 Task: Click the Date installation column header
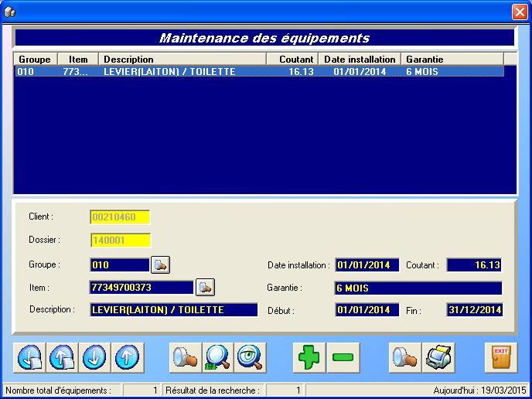tap(359, 60)
